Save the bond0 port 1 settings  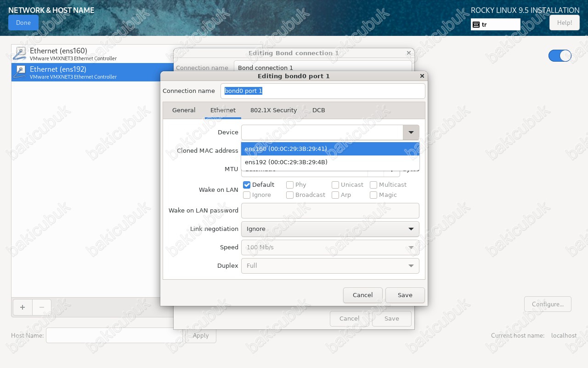(x=405, y=295)
